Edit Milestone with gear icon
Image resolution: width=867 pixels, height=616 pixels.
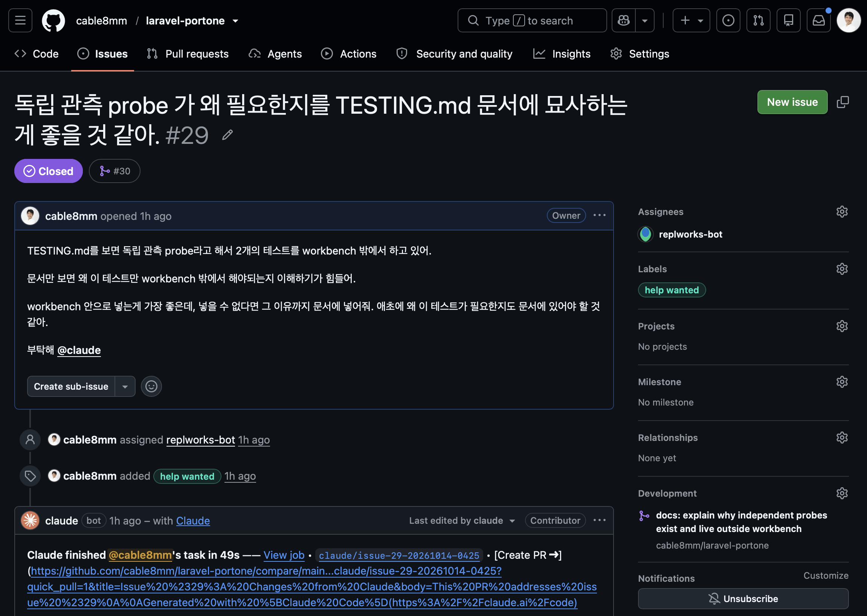click(x=842, y=382)
